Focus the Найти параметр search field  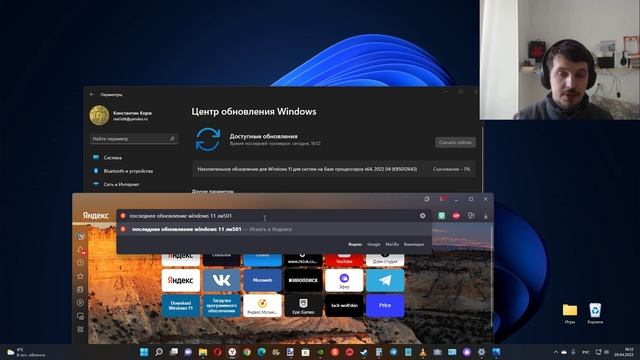[133, 139]
